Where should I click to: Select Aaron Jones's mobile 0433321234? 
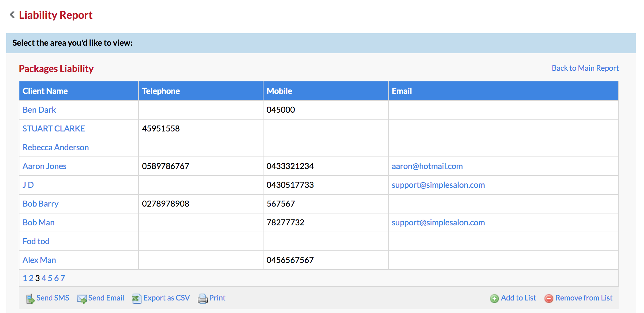[x=290, y=166]
